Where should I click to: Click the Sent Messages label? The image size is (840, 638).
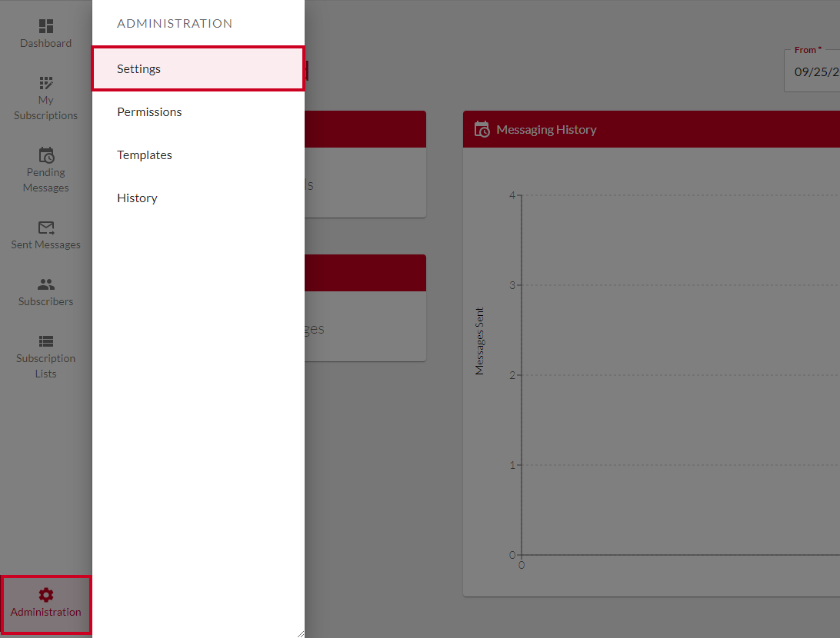[x=45, y=244]
